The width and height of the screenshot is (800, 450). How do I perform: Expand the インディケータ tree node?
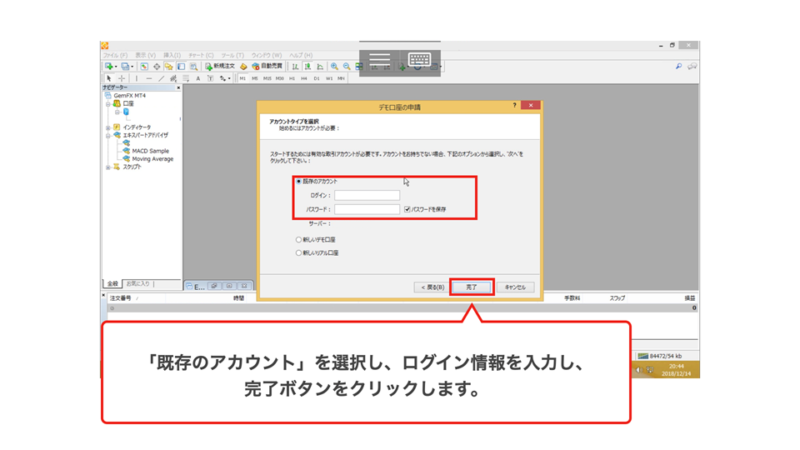tap(108, 127)
